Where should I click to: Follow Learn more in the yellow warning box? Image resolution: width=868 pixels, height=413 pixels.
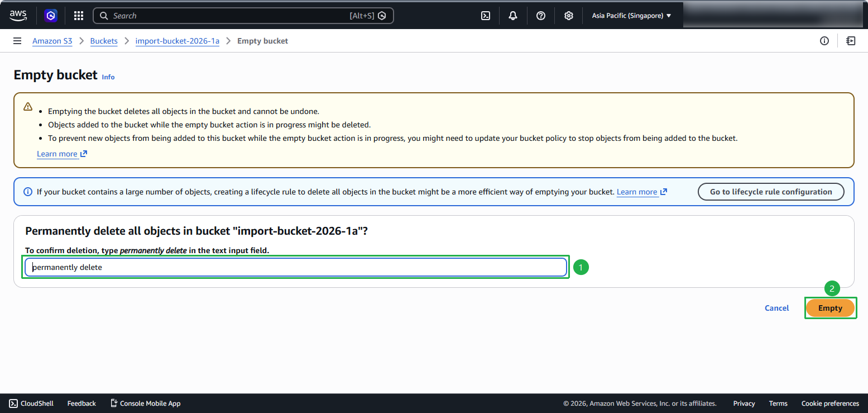(62, 154)
